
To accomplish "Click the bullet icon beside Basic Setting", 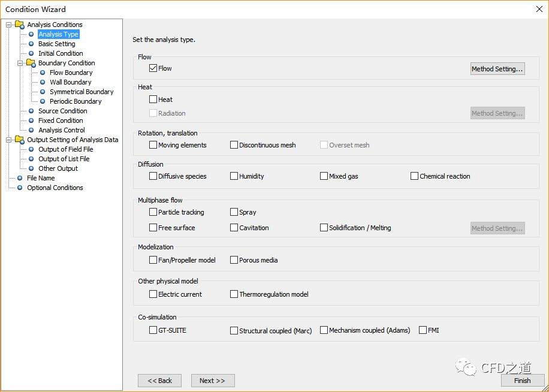I will pos(31,44).
